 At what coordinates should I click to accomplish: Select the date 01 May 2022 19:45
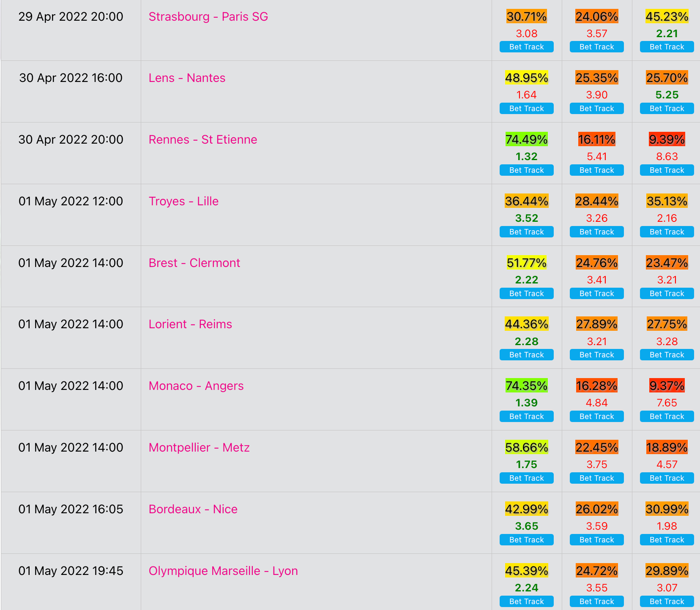tap(71, 571)
